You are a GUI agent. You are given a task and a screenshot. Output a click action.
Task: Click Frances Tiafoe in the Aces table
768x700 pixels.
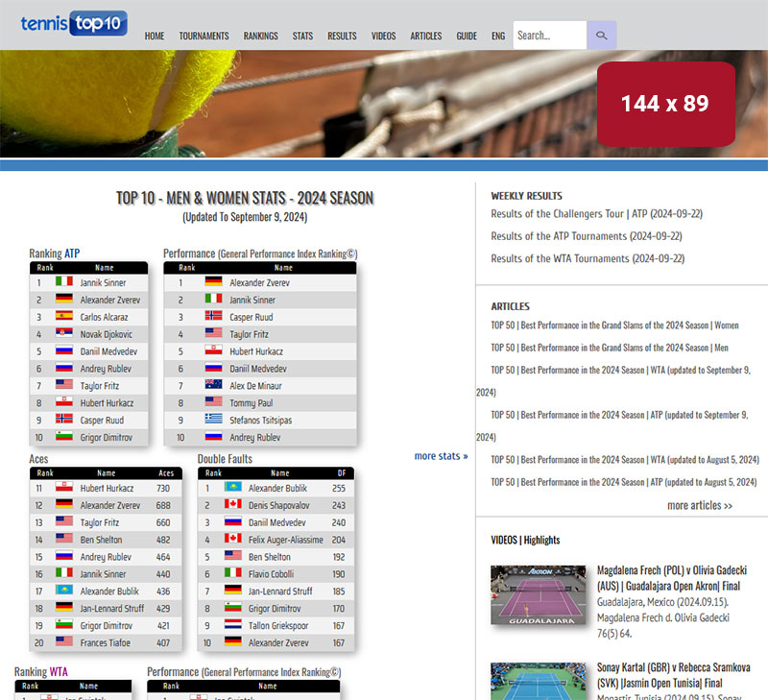[106, 642]
